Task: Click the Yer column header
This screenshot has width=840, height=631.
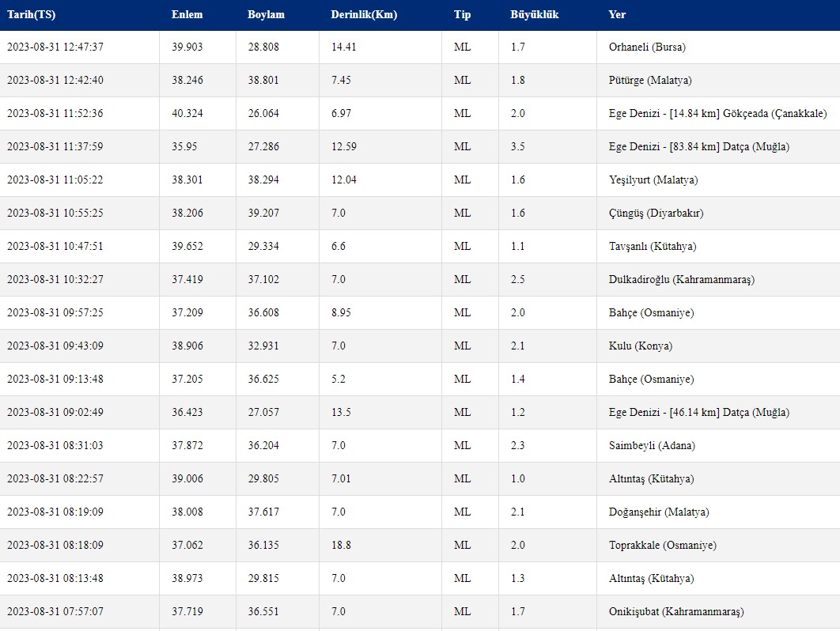Action: (617, 15)
